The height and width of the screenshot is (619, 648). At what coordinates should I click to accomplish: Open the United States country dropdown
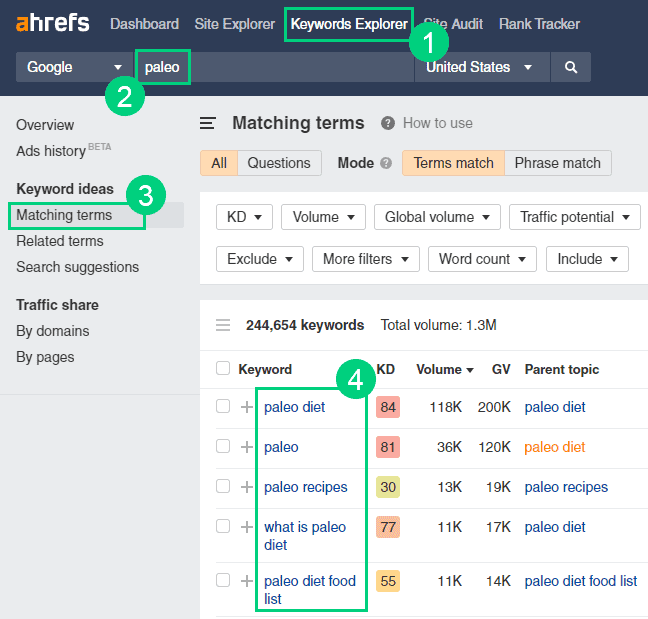click(x=482, y=67)
